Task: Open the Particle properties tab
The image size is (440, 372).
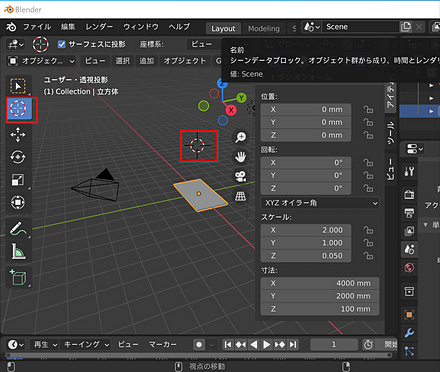Action: click(409, 351)
